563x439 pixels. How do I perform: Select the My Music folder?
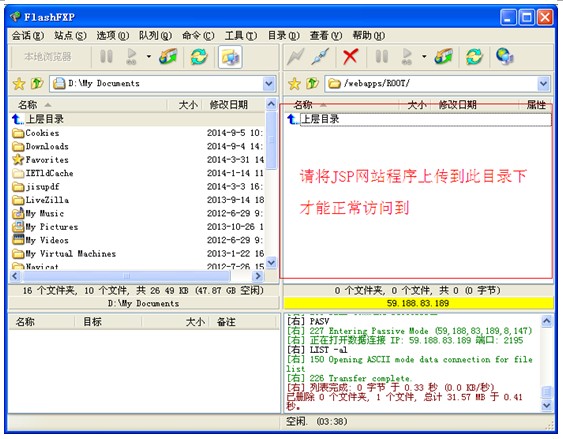click(x=137, y=213)
